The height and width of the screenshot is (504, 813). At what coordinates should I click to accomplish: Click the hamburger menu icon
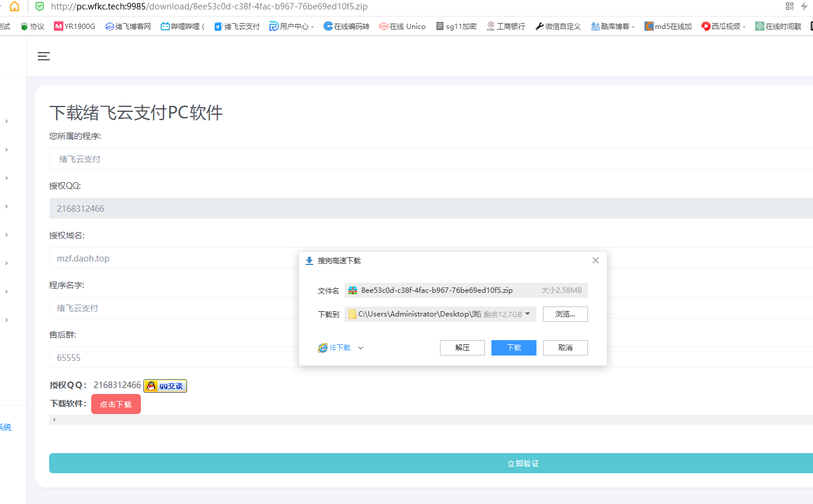[x=44, y=56]
